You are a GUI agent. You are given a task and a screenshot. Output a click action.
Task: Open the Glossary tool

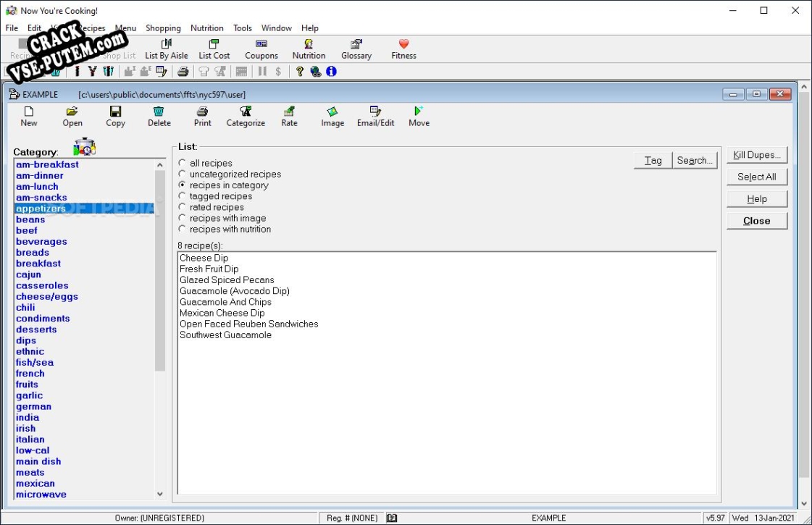coord(356,49)
